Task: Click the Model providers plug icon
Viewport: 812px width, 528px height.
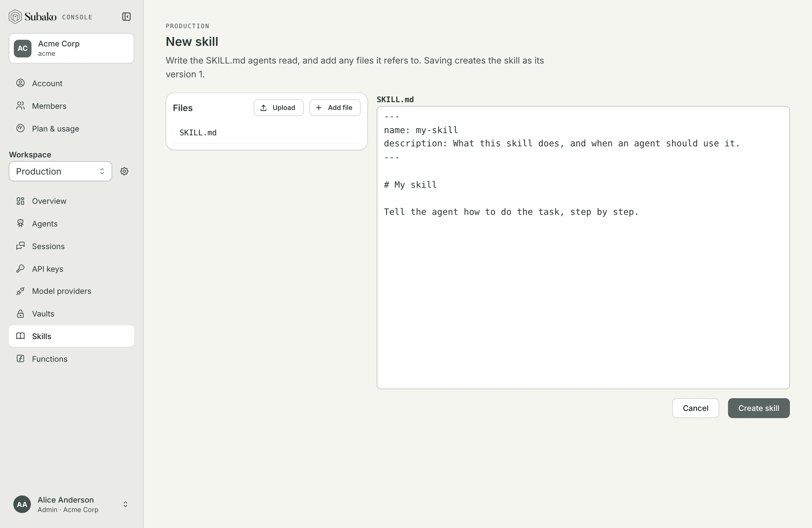Action: [x=20, y=291]
